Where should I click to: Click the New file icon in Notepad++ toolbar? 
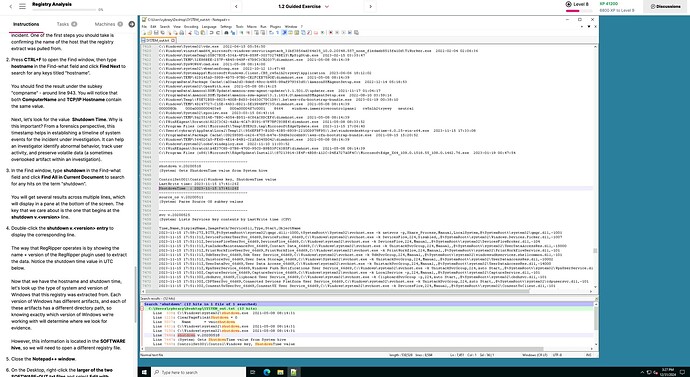144,33
